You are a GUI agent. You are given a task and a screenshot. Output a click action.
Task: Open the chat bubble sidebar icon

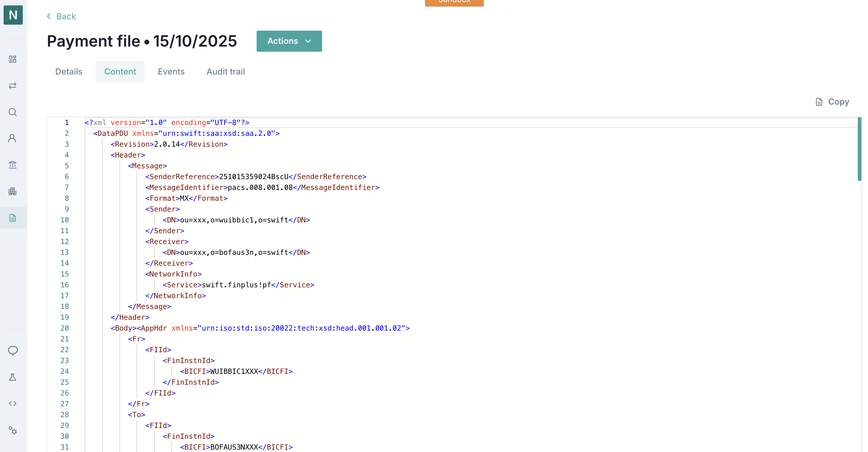pyautogui.click(x=13, y=350)
